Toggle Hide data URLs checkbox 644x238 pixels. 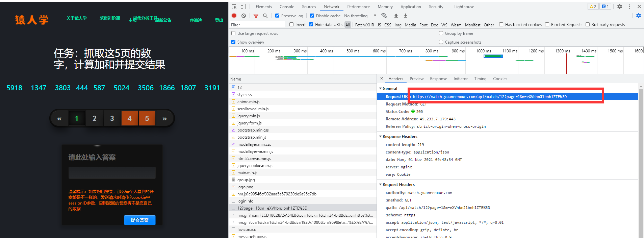point(311,24)
